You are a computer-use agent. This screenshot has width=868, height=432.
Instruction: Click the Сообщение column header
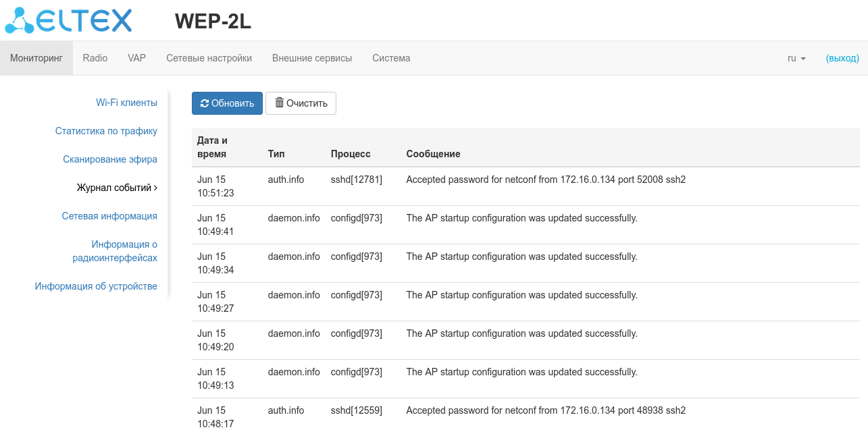pos(433,154)
